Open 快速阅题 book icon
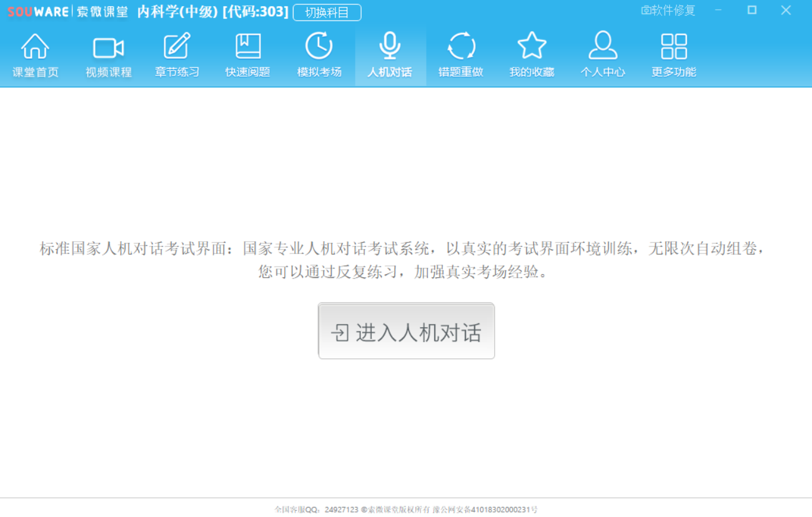This screenshot has height=517, width=812. 248,47
